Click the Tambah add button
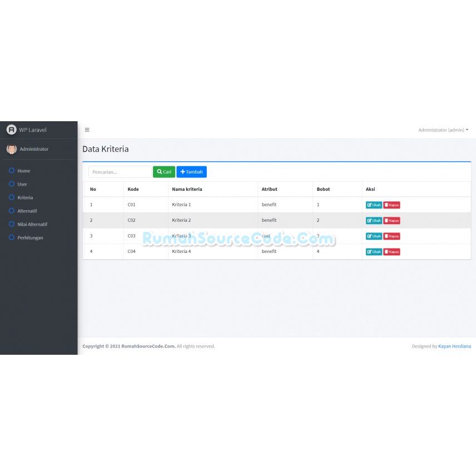This screenshot has height=476, width=476. tap(191, 172)
